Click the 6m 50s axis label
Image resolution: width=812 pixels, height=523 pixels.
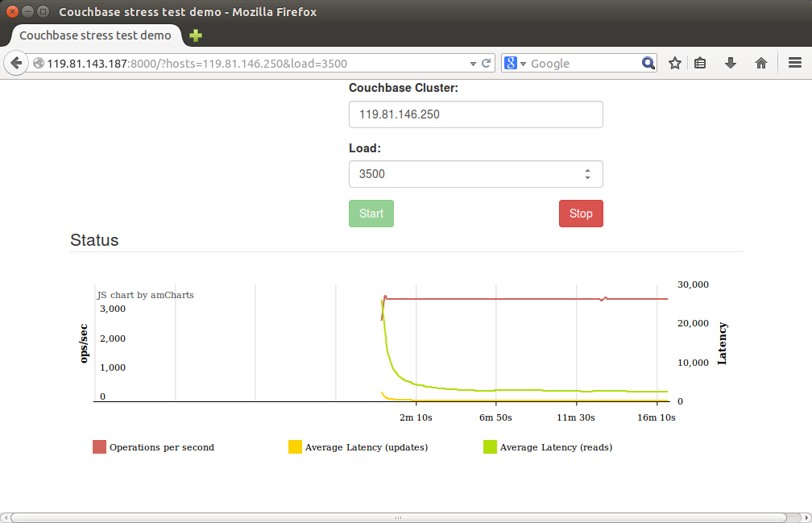[495, 417]
